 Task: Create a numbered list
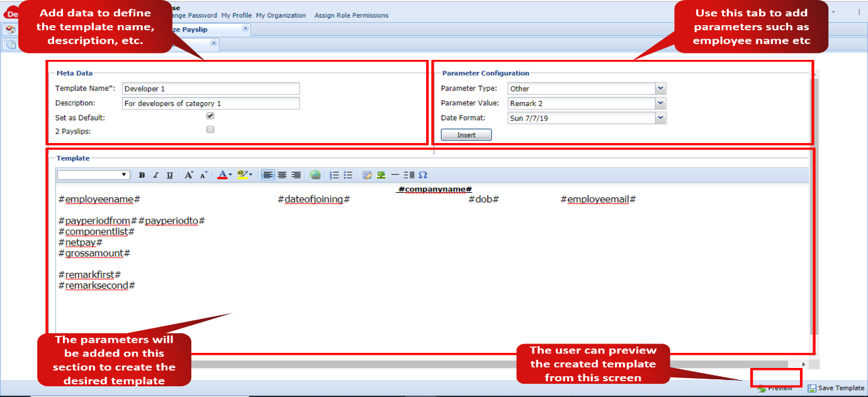coord(335,175)
